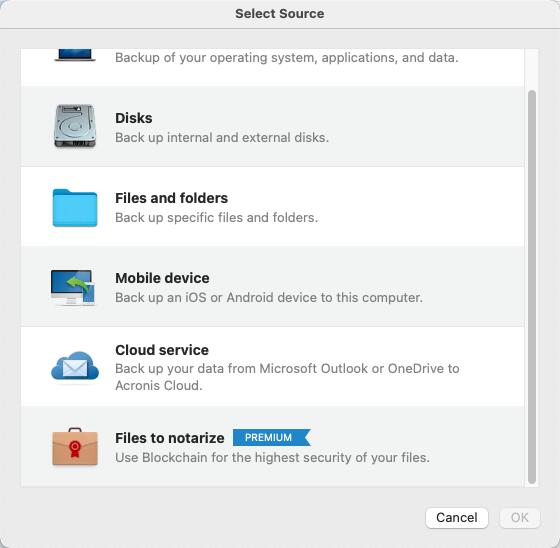Click the Microsoft Outlook or OneDrive description
The image size is (560, 548).
[287, 377]
